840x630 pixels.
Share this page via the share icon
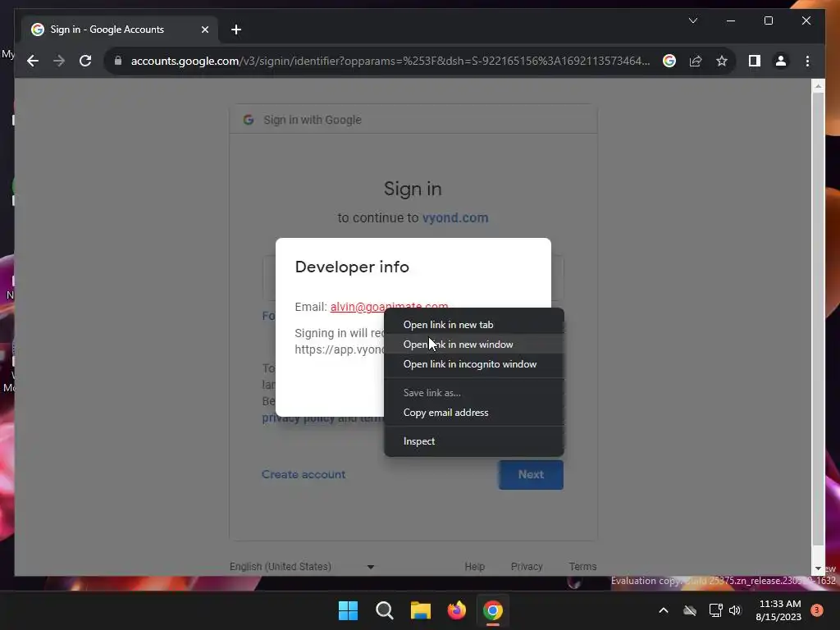(x=696, y=61)
